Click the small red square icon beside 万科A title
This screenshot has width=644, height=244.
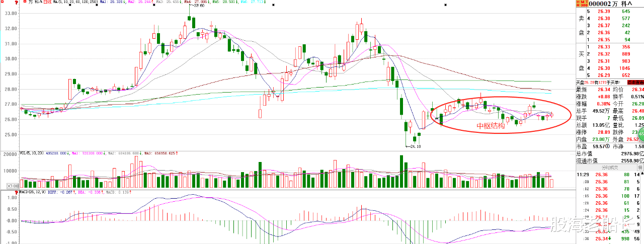25,2
